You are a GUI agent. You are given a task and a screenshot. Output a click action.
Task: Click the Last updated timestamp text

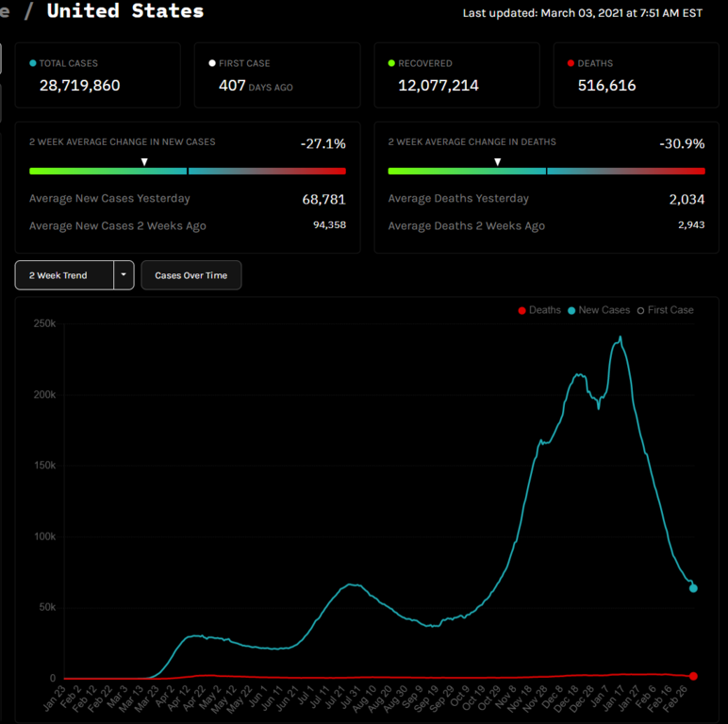click(x=582, y=13)
